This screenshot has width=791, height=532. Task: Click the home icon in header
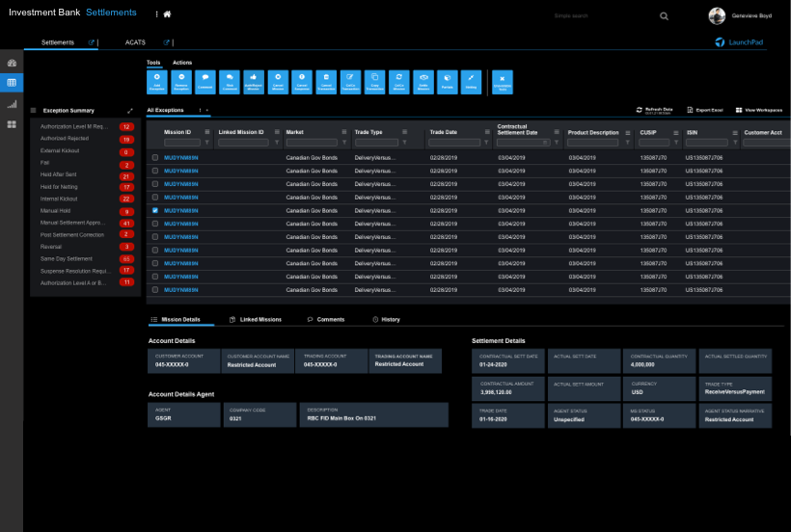pyautogui.click(x=167, y=15)
